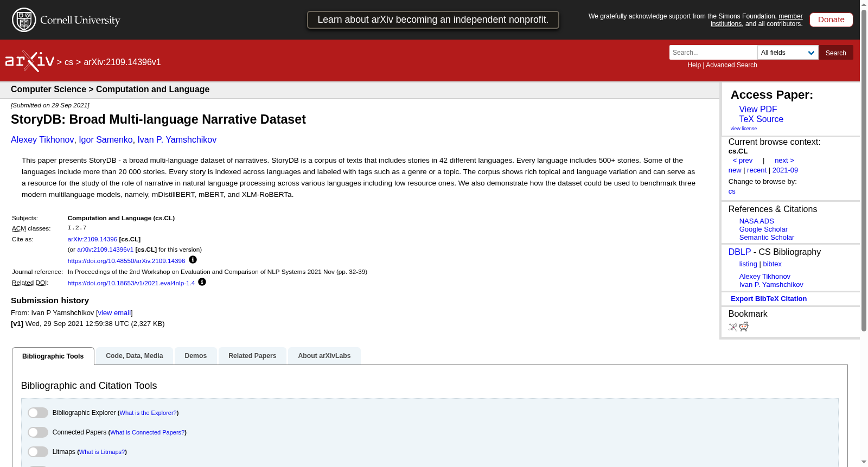Image resolution: width=868 pixels, height=467 pixels.
Task: Go to previous paper with prev link
Action: tap(743, 161)
